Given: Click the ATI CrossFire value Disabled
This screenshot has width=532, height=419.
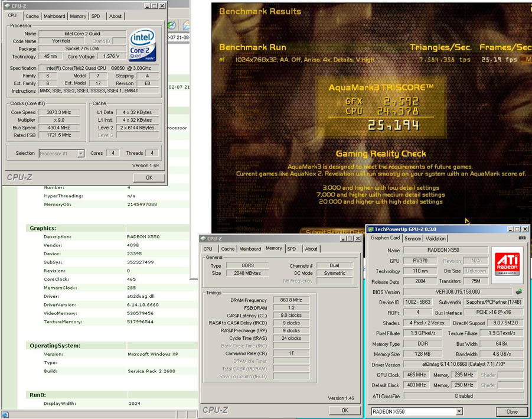Looking at the screenshot, I should click(464, 396).
